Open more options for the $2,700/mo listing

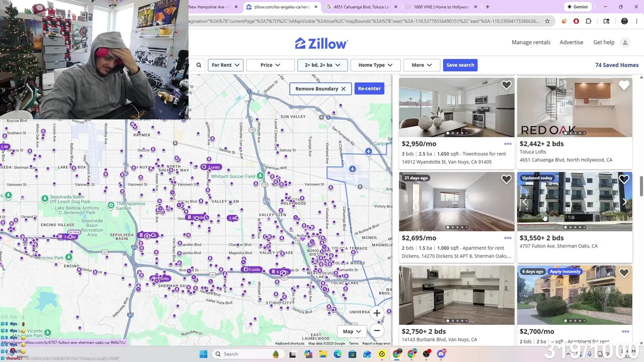tap(625, 331)
